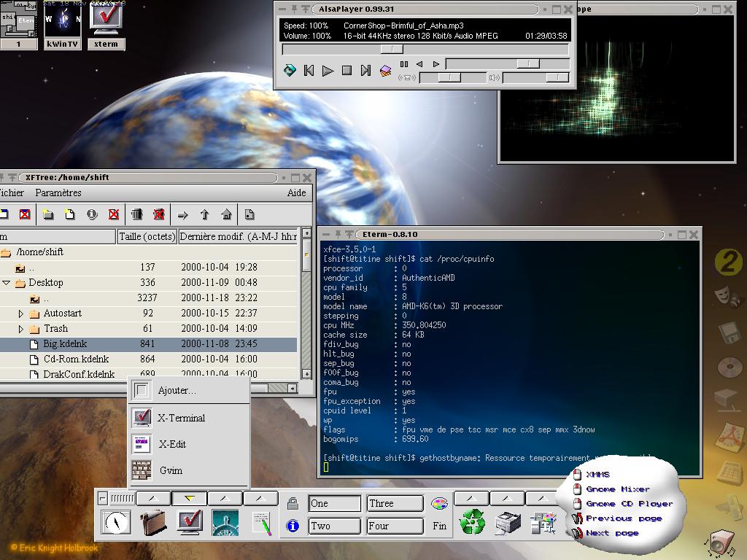Click Gnome Mixer in the cloud menu

coord(617,489)
